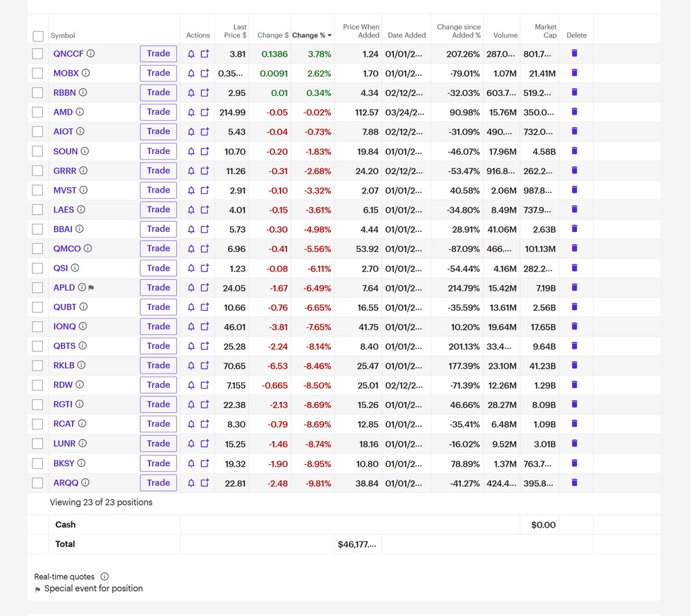Open the LUNR symbol link

[64, 444]
